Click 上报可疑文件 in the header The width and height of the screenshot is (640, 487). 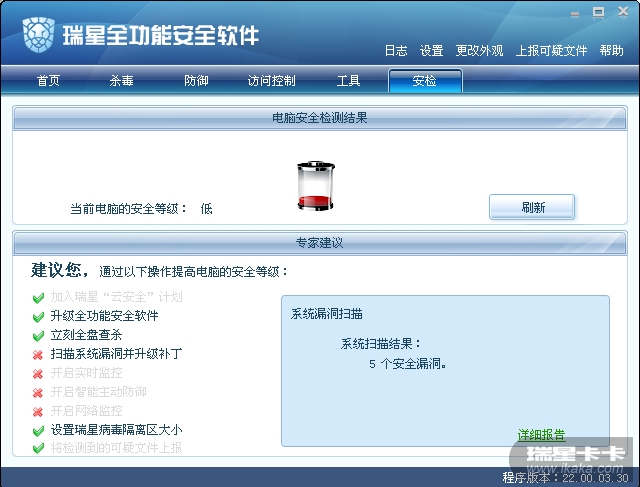551,51
